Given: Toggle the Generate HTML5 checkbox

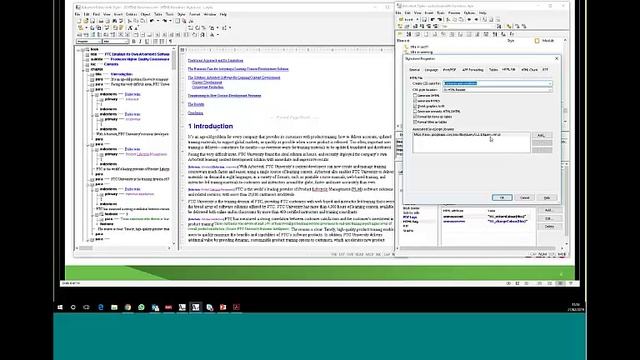Looking at the screenshot, I should click(x=415, y=101).
